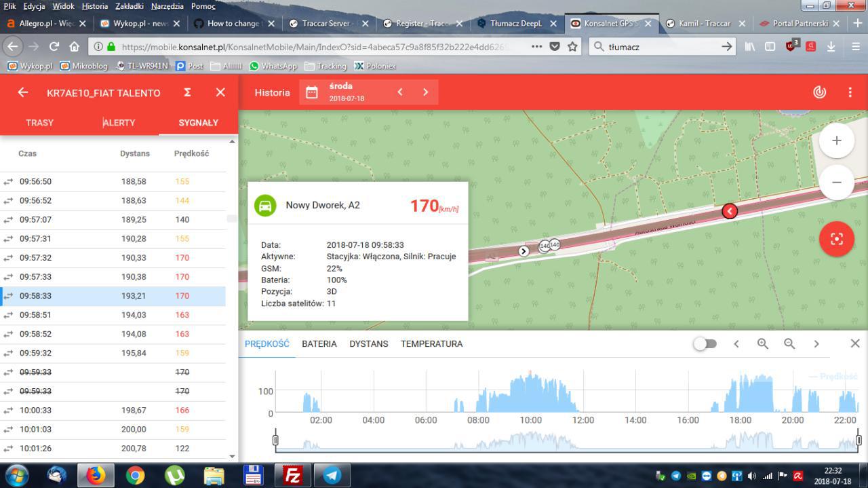Open the Firefox hamburger menu
Viewport: 868px width, 488px height.
pyautogui.click(x=856, y=47)
